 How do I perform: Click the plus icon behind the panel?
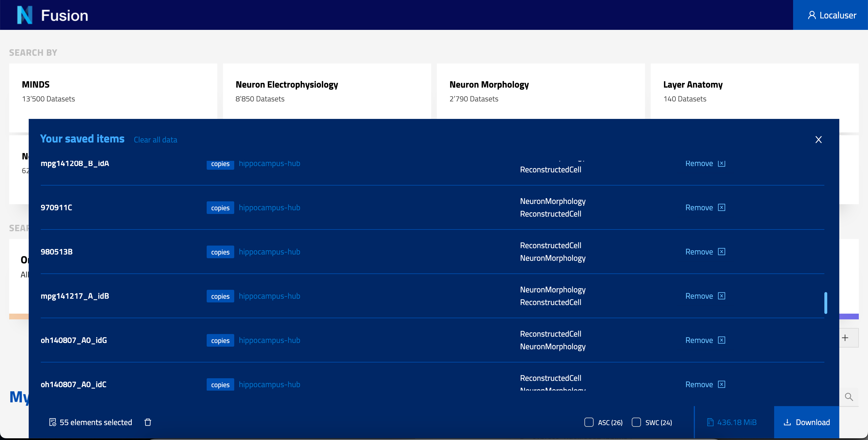click(845, 338)
